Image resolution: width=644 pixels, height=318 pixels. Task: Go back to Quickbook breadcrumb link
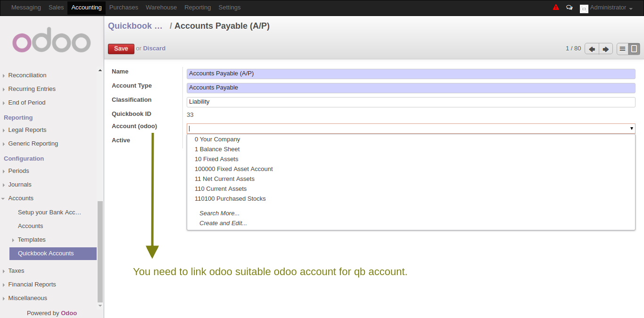(135, 26)
